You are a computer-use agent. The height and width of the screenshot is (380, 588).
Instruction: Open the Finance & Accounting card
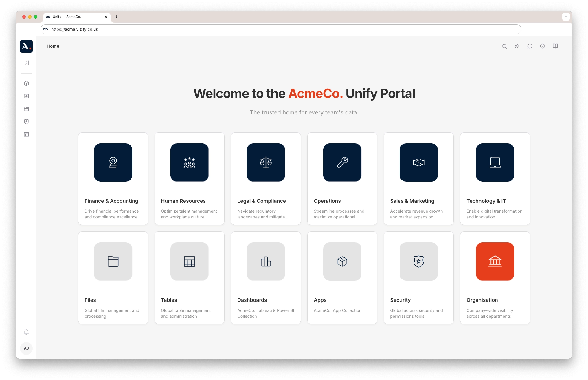[x=113, y=178]
